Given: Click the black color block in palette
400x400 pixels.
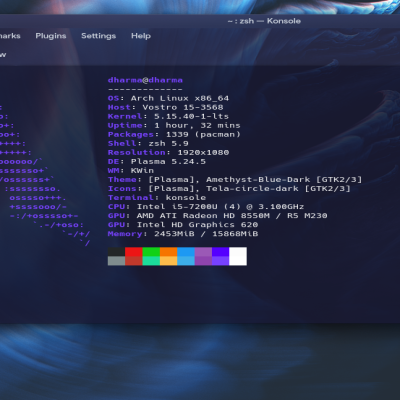Looking at the screenshot, I should 116,251.
